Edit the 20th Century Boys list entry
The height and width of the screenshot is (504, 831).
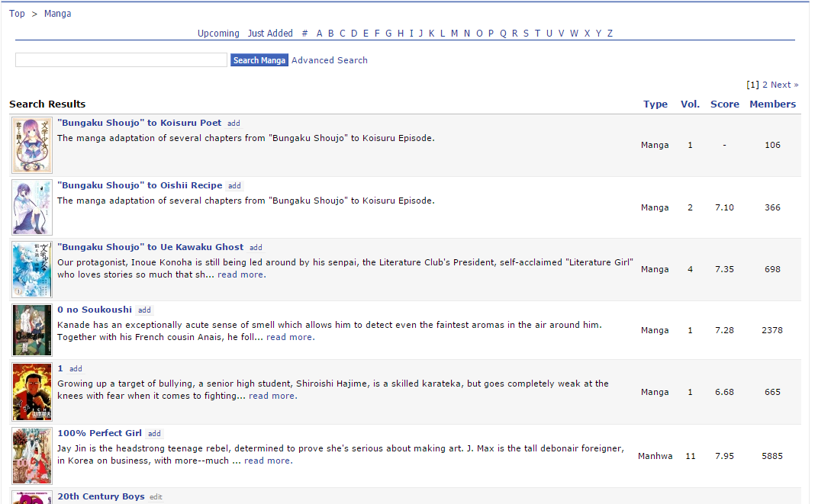pos(156,497)
